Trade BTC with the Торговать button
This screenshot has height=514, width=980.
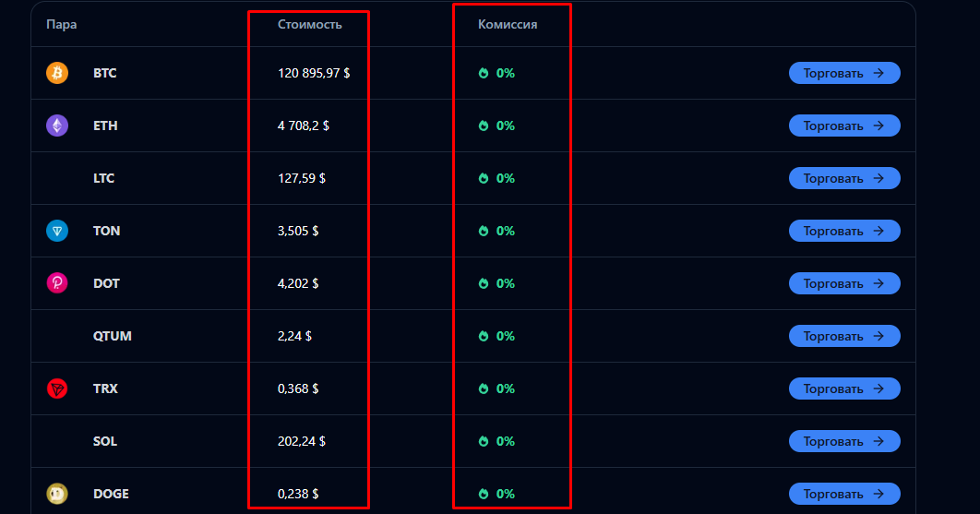click(844, 73)
